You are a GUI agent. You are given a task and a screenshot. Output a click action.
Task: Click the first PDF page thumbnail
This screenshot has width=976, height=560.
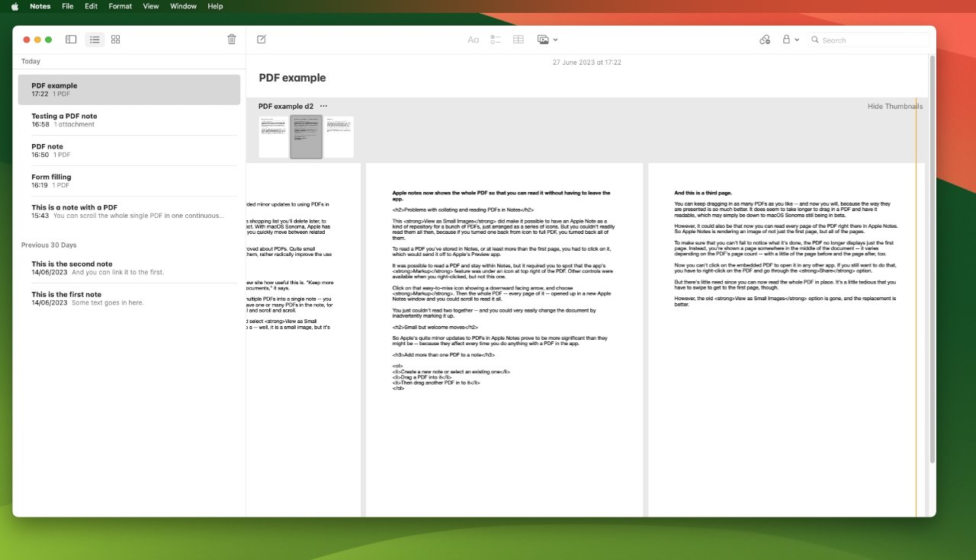(x=272, y=136)
